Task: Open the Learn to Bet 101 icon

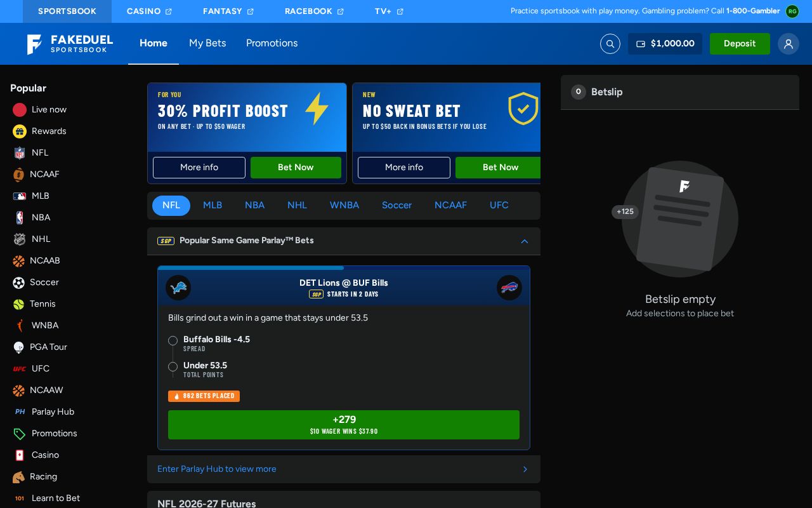Action: point(20,498)
